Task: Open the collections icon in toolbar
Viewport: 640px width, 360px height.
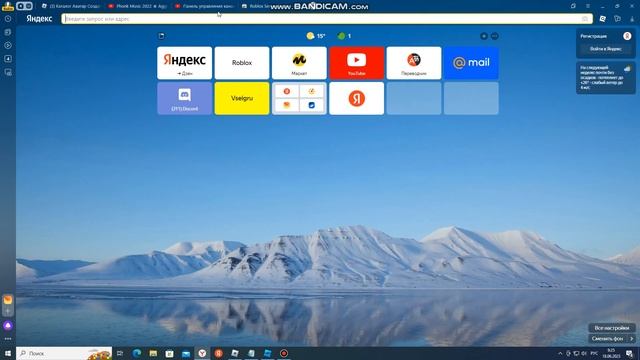Action: (617, 19)
